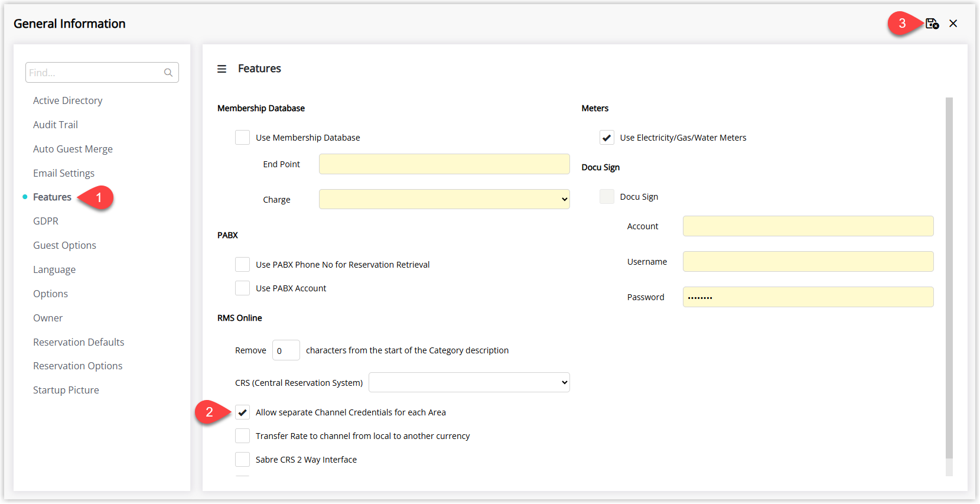Toggle the Docu Sign checkbox
This screenshot has width=980, height=504.
coord(607,197)
